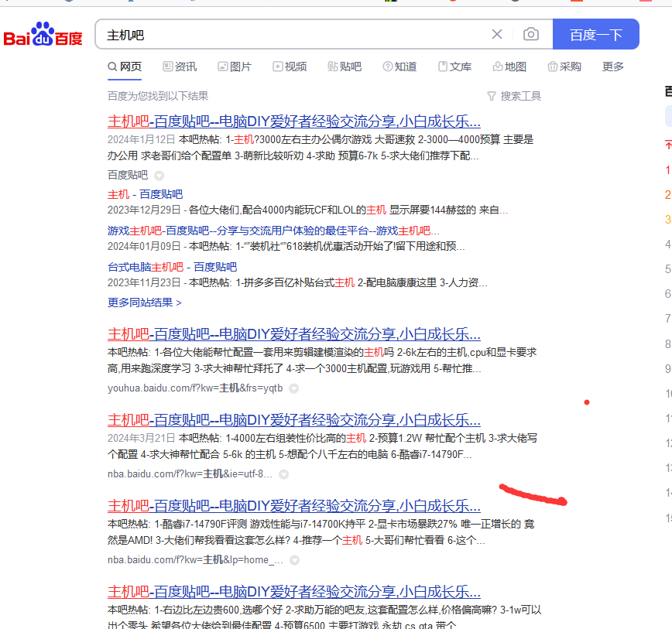Open the 台式电脑主机吧 - 百度贴吧 link

[173, 267]
